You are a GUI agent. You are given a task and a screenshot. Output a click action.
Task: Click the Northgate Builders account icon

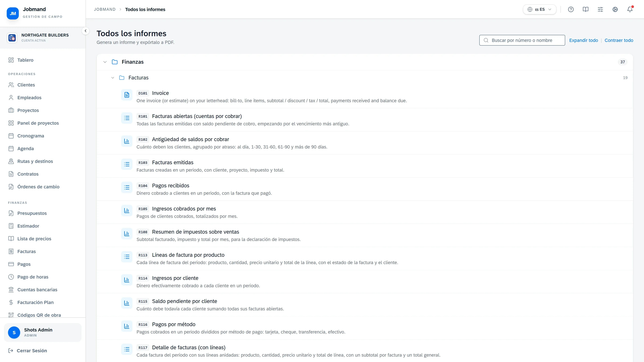pos(12,38)
